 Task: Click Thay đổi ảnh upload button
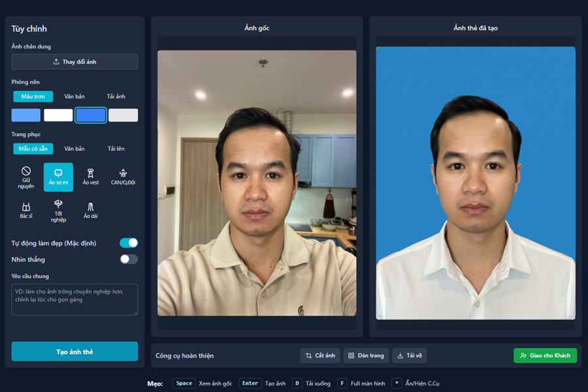(74, 62)
